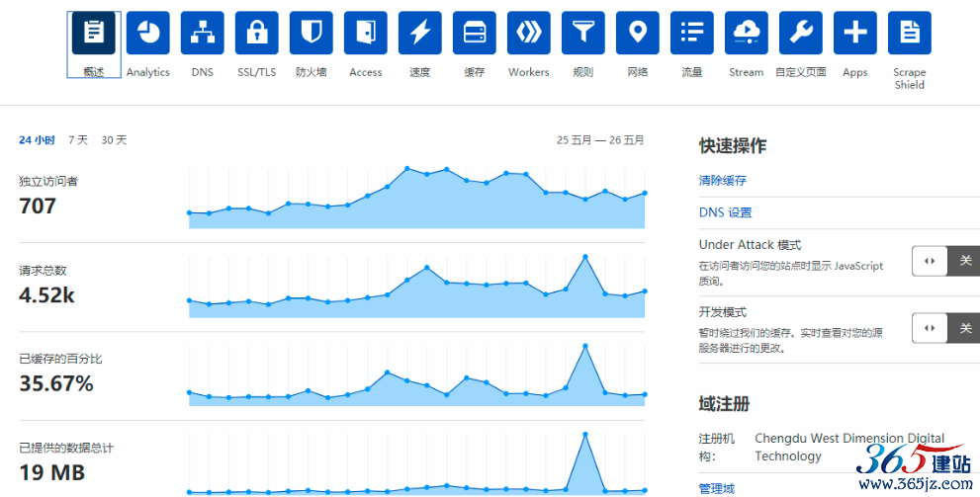Select the 24 小时 time range
Viewport: 980px width, 497px height.
tap(37, 140)
